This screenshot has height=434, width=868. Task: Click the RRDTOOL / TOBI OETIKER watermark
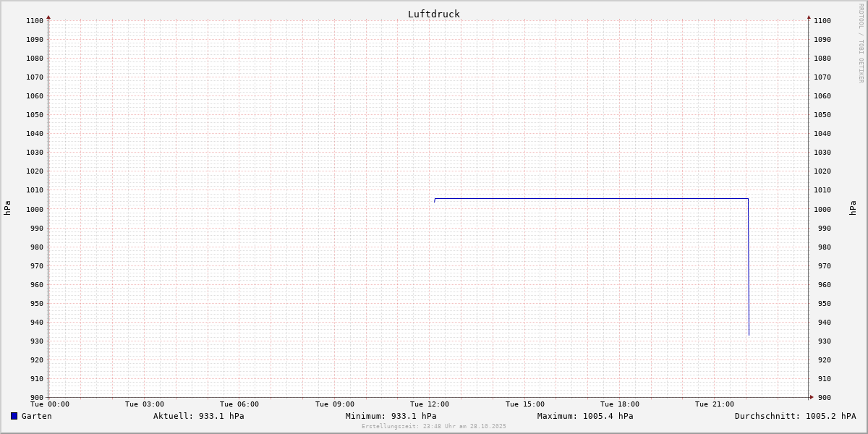click(x=861, y=43)
